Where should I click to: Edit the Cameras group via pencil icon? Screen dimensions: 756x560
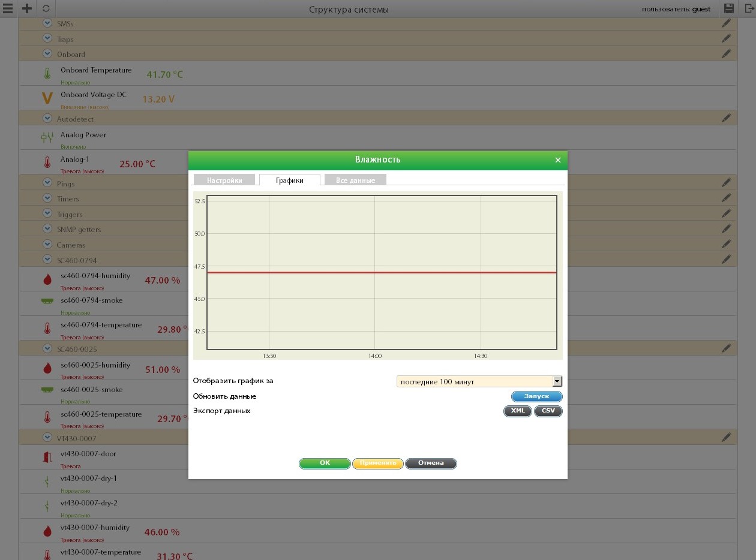click(x=727, y=244)
